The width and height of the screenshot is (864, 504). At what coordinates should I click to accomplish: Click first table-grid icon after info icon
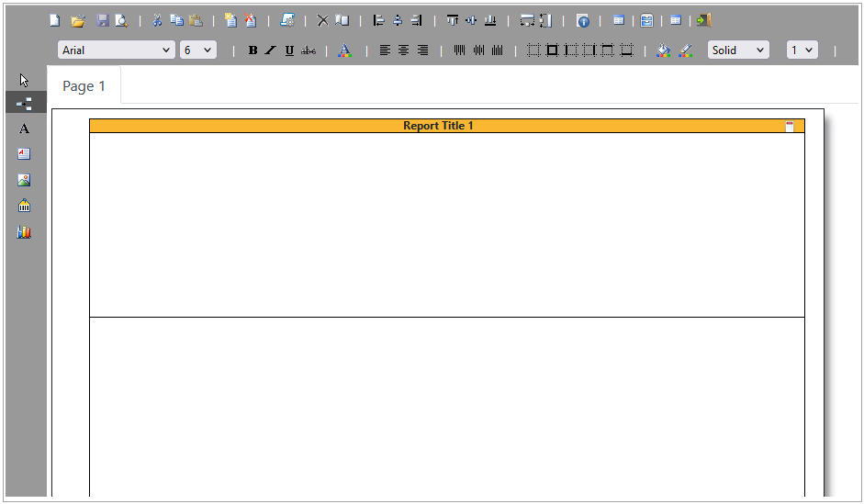tap(619, 20)
